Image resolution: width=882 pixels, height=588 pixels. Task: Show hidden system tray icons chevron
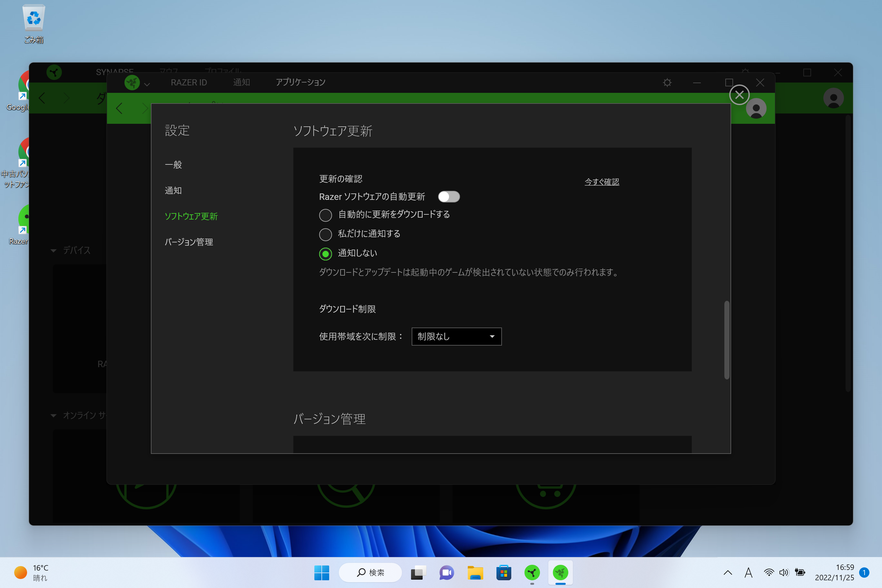tap(728, 572)
